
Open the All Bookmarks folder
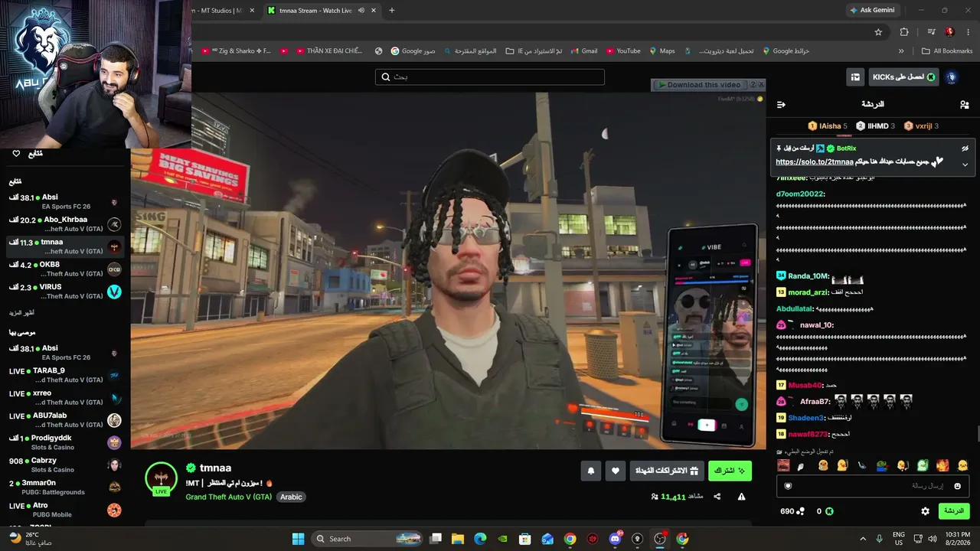pyautogui.click(x=947, y=51)
